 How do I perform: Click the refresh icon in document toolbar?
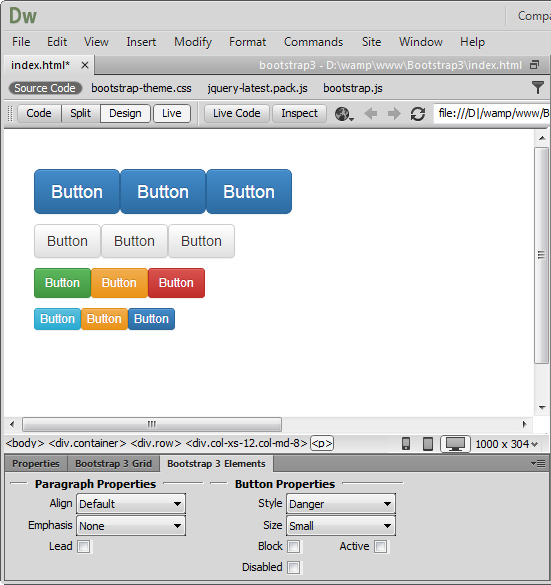tap(418, 114)
